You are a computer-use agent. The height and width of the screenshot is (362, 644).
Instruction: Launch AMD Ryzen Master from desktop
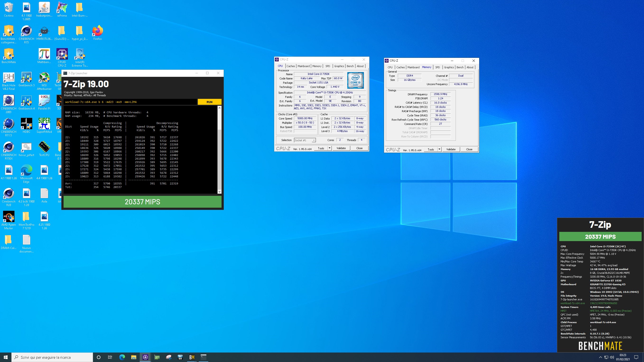(9, 220)
